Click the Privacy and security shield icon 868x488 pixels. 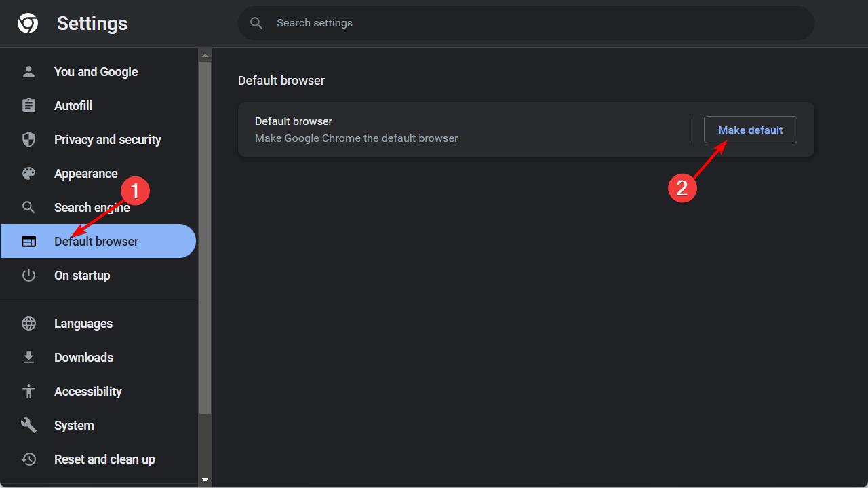28,140
